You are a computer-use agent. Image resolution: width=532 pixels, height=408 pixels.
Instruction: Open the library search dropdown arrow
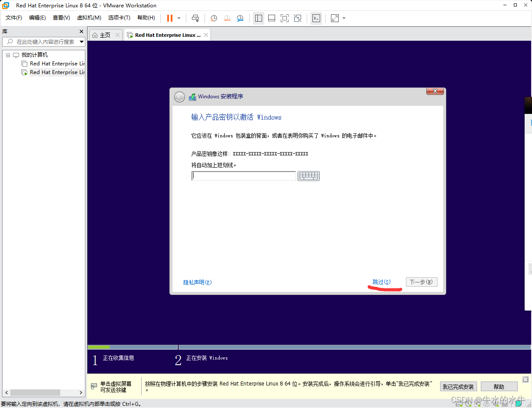coord(81,42)
